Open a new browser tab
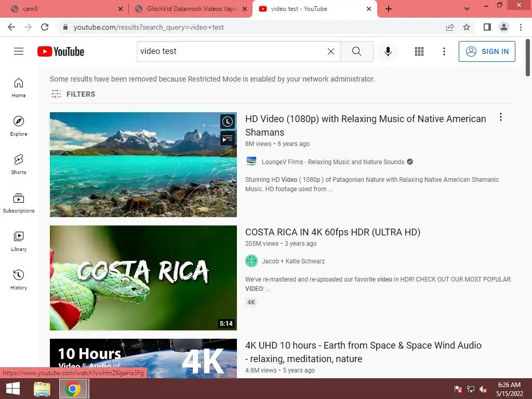The image size is (532, 399). pyautogui.click(x=389, y=9)
